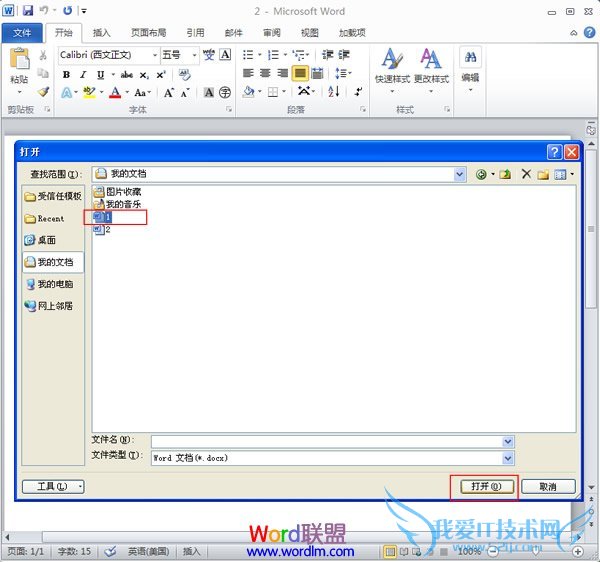
Task: Switch to the Review tab
Action: [272, 33]
